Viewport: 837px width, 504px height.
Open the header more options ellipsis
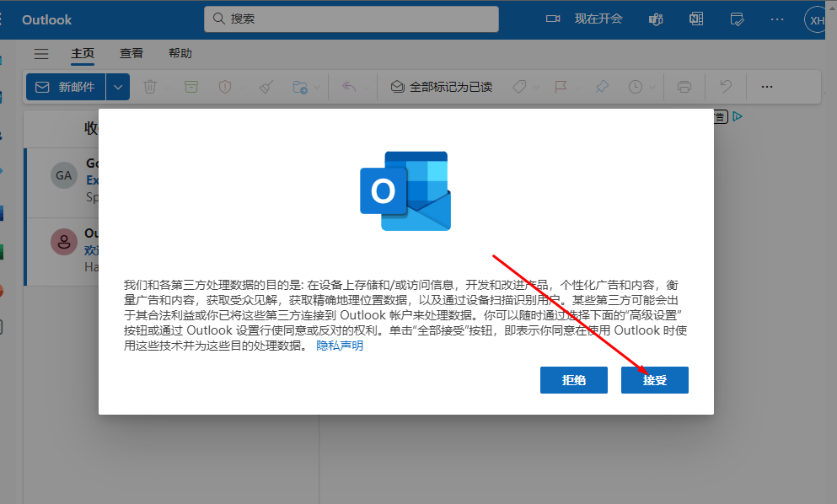click(x=777, y=19)
